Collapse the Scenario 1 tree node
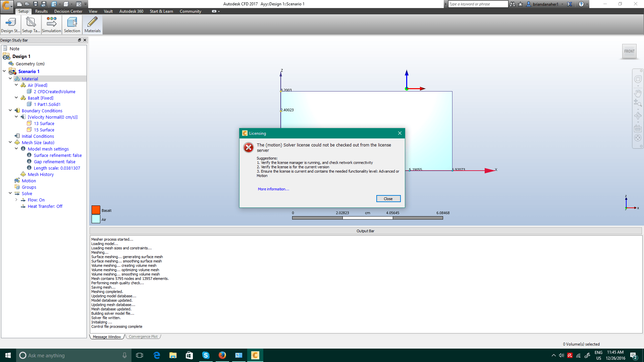The image size is (644, 362). pos(4,71)
